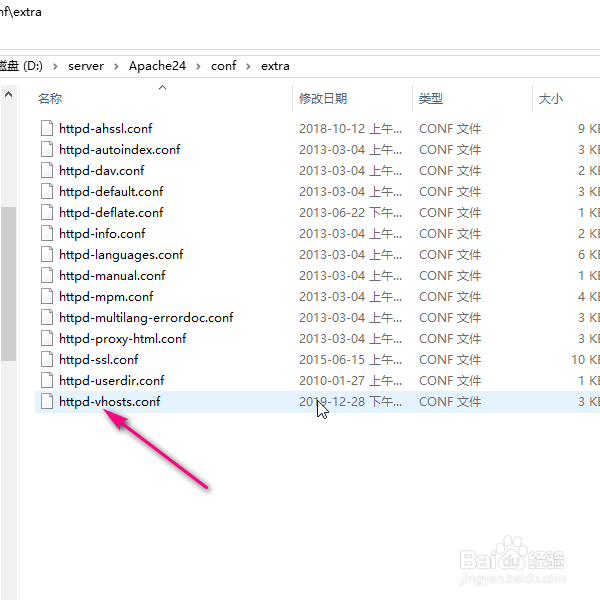Open the chevron after conf breadcrumb
Image resolution: width=600 pixels, height=600 pixels.
pos(248,67)
